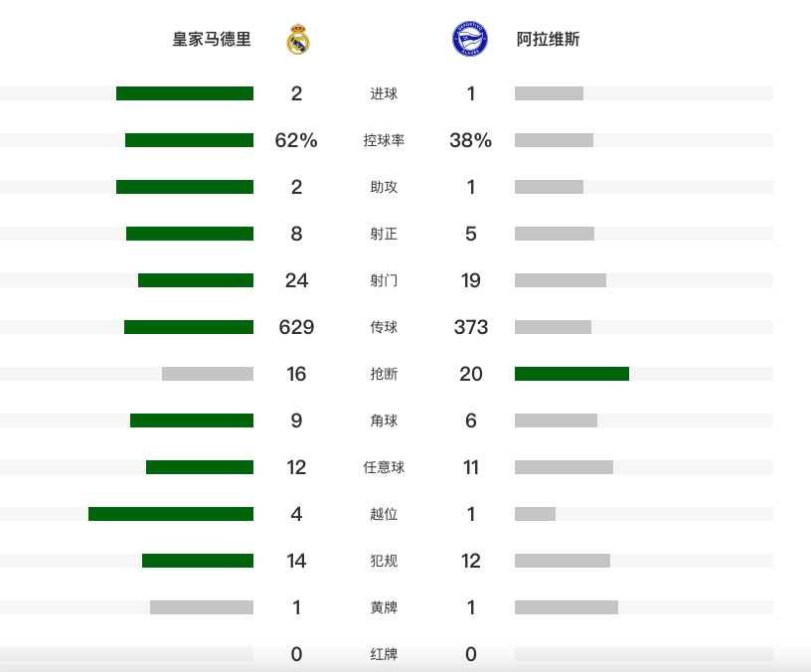Image resolution: width=811 pixels, height=672 pixels.
Task: Click Real Madrid's 24 shots value
Action: coord(296,280)
